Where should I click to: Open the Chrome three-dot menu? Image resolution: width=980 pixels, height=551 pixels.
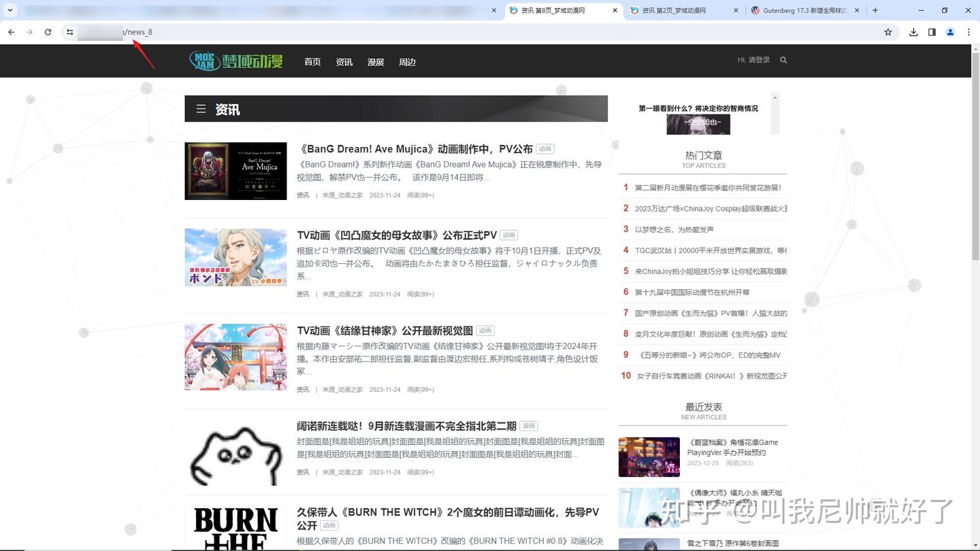click(x=968, y=32)
